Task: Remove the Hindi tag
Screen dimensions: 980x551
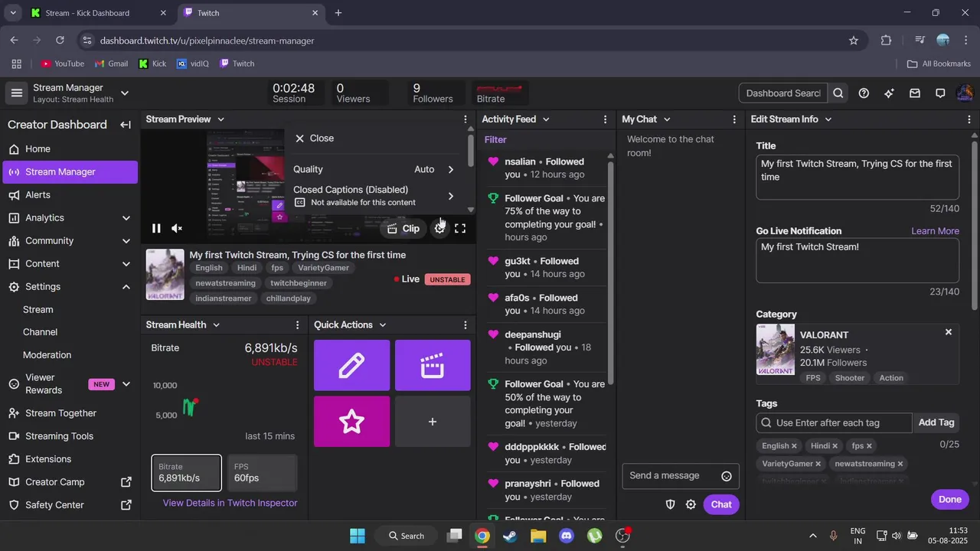Action: [835, 446]
